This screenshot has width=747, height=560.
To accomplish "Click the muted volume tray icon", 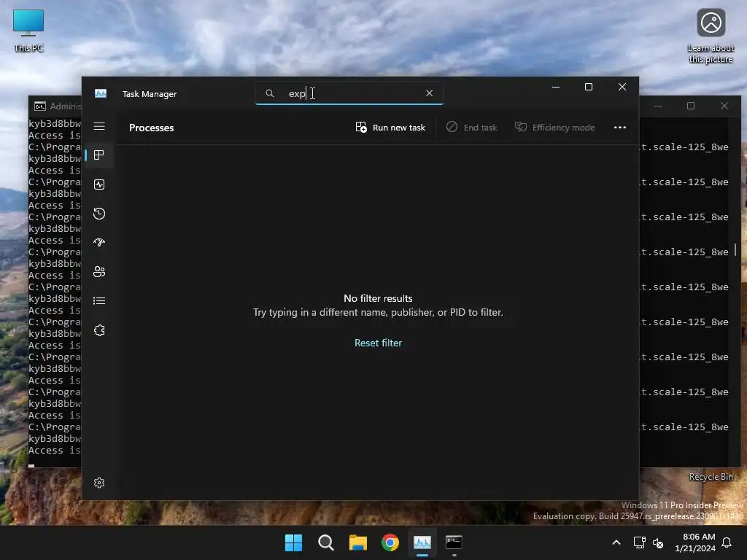I will (x=659, y=542).
